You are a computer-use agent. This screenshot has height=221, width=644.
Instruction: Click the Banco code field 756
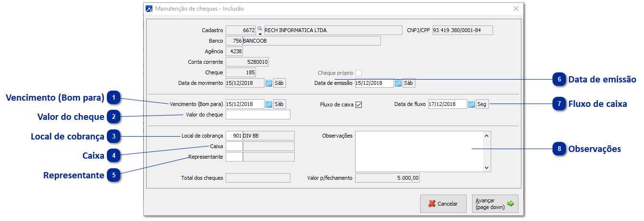(234, 41)
